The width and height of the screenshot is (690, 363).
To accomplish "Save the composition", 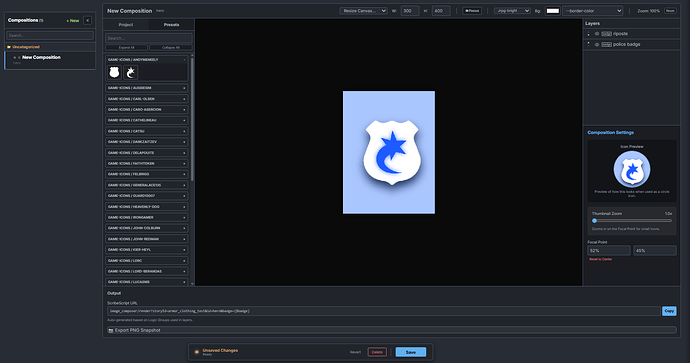I will (411, 352).
